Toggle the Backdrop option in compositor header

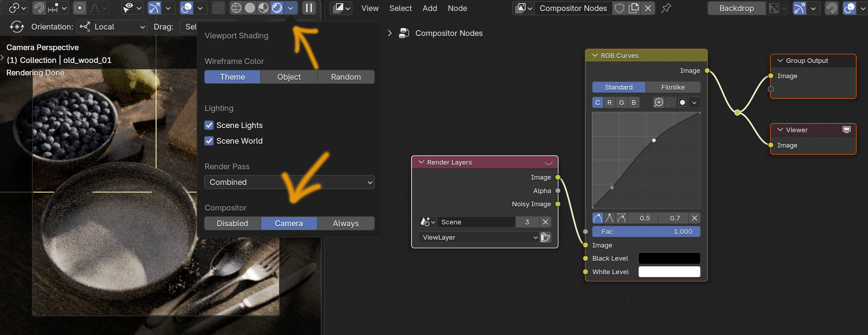[x=736, y=8]
